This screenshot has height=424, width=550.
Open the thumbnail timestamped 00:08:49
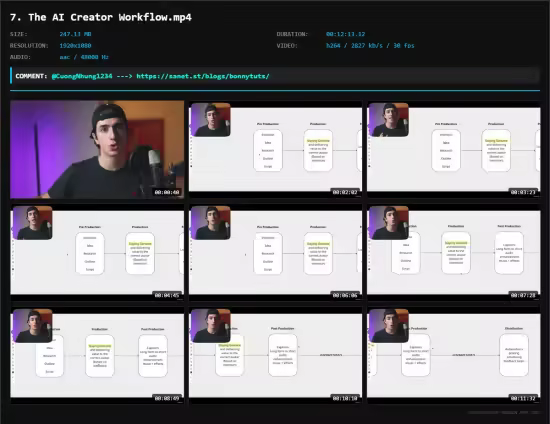coord(97,355)
